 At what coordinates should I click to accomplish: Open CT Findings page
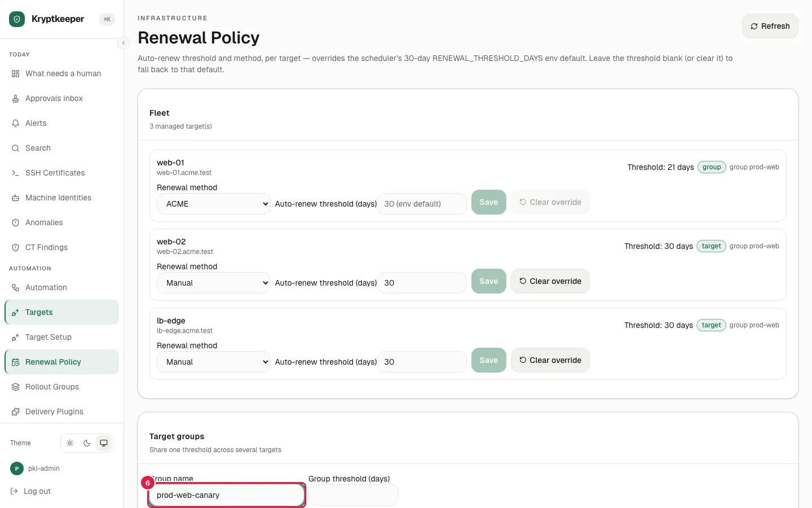[62, 247]
